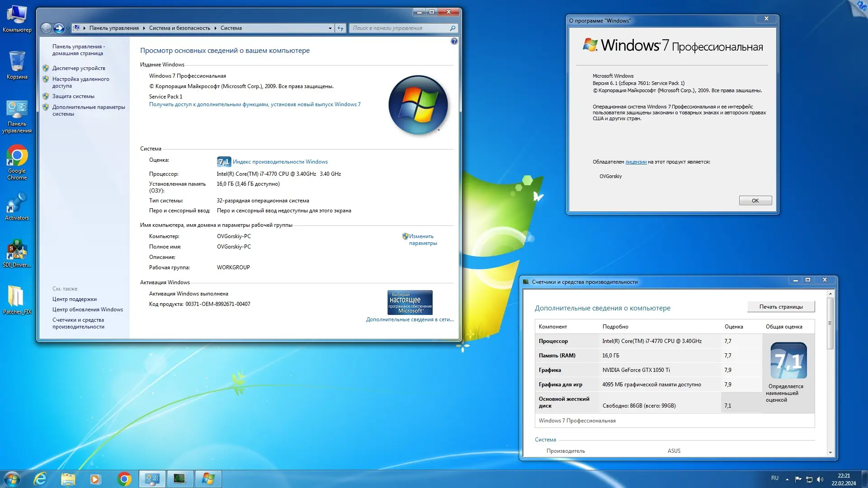868x488 pixels.
Task: Click the genuine Microsoft software badge
Action: click(x=410, y=302)
